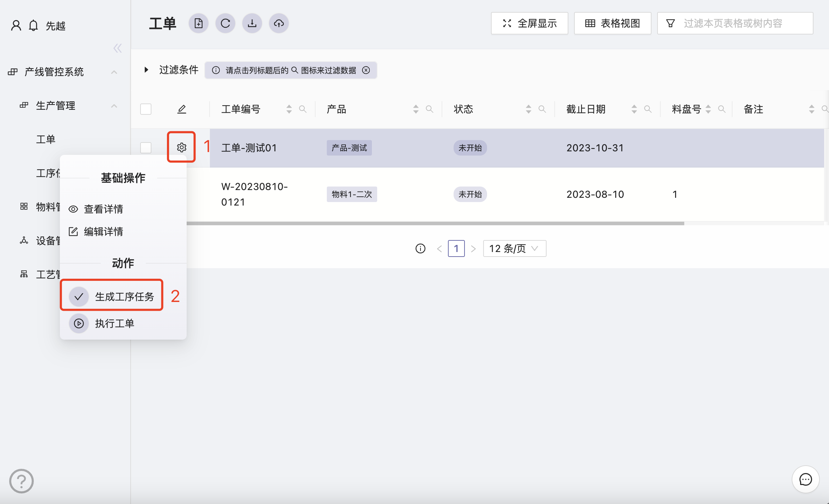
Task: Click the notification bell icon
Action: 33,26
